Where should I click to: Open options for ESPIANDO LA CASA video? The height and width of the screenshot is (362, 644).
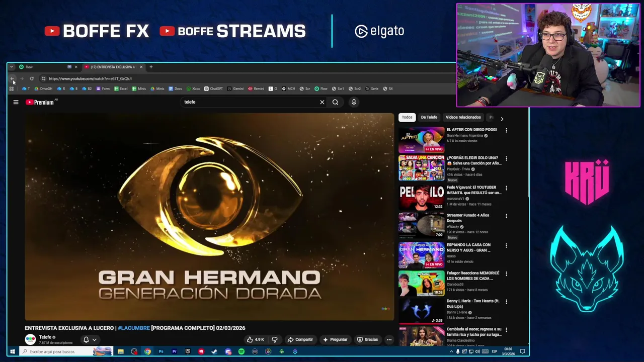[506, 246]
